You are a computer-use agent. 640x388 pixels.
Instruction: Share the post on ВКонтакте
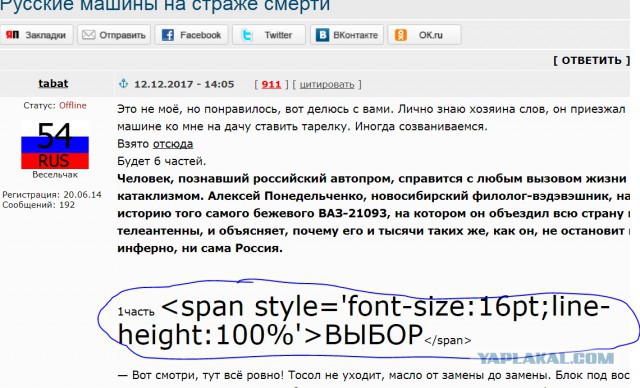pyautogui.click(x=347, y=35)
